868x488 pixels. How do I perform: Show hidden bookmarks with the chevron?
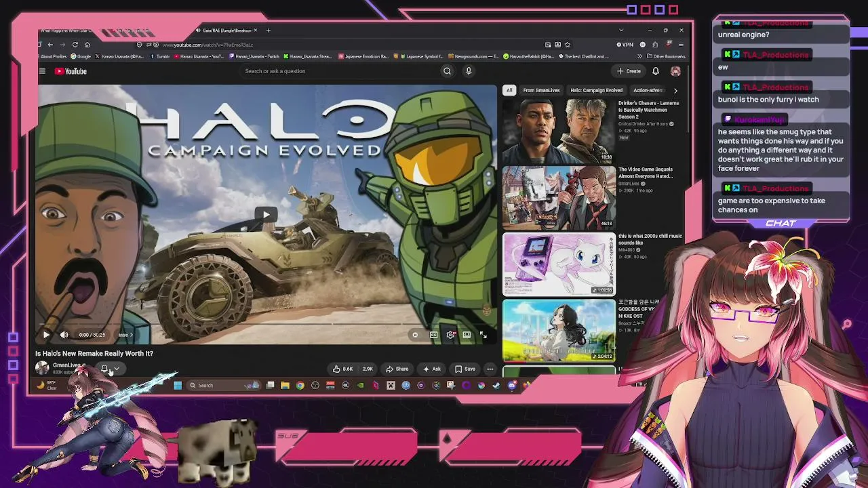pos(638,57)
